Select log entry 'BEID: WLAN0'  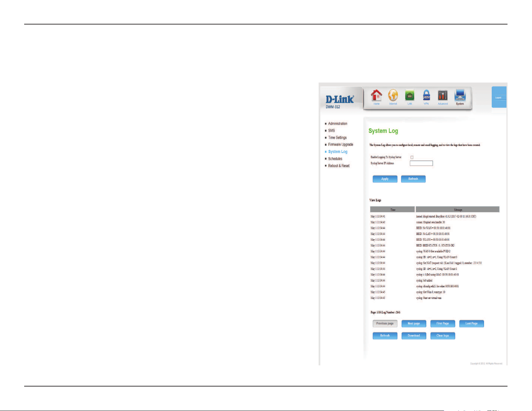click(x=433, y=240)
